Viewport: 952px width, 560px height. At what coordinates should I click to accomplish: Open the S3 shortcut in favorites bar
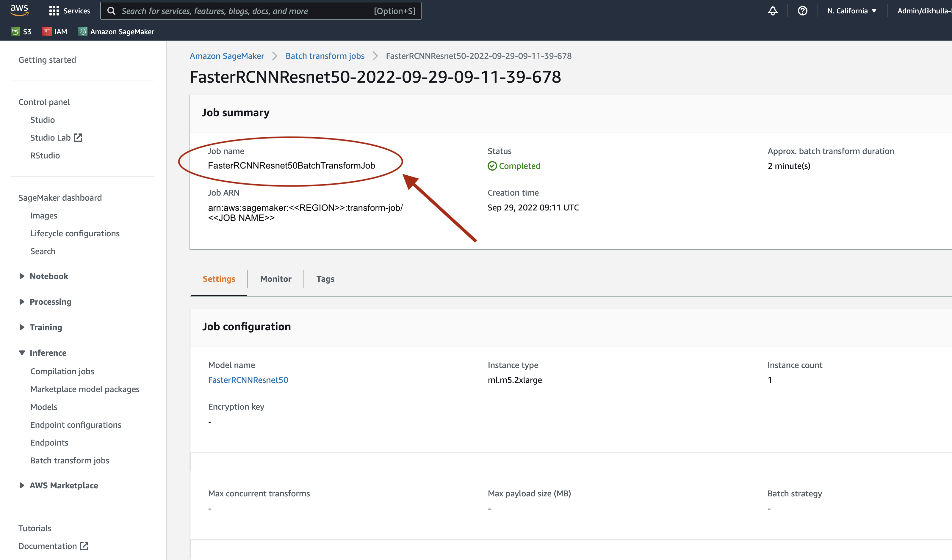[21, 32]
